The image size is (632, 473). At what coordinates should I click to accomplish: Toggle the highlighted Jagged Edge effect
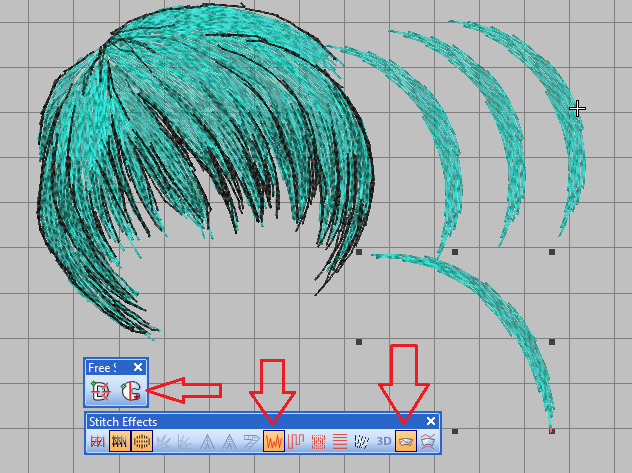click(274, 441)
